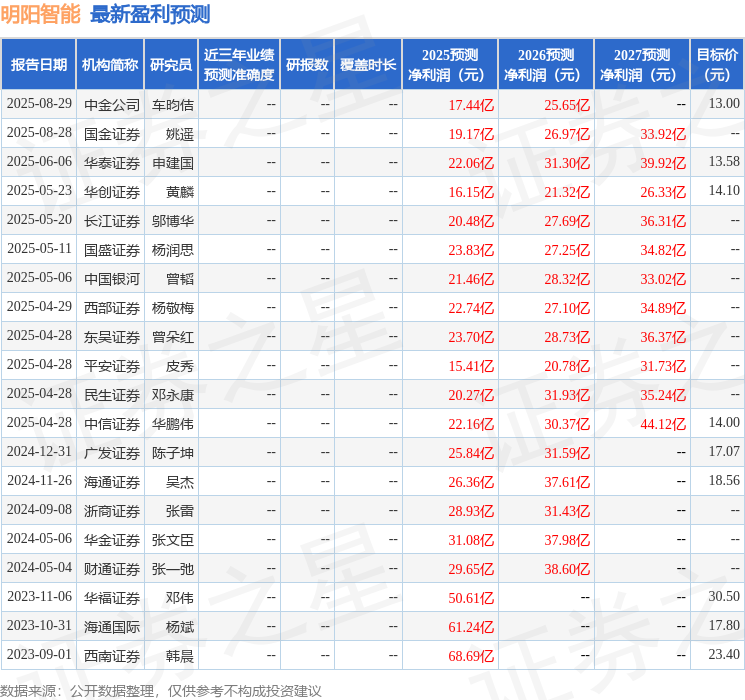745x700 pixels.
Task: Select target price 13.00
Action: click(x=724, y=104)
